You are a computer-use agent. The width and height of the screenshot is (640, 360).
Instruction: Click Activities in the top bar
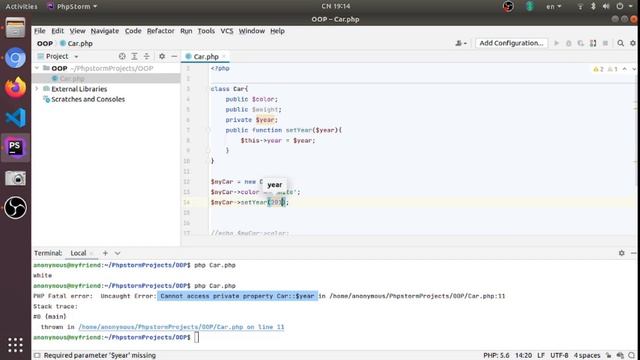(22, 7)
